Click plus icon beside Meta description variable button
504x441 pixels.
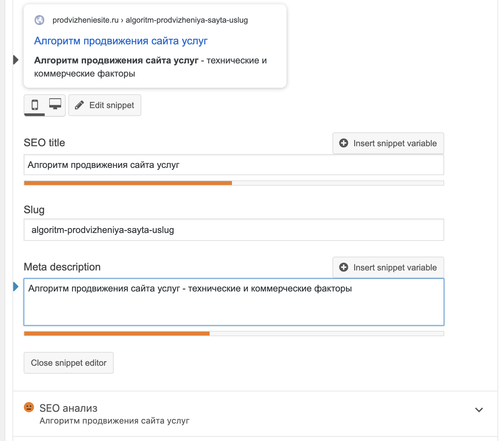(x=344, y=267)
